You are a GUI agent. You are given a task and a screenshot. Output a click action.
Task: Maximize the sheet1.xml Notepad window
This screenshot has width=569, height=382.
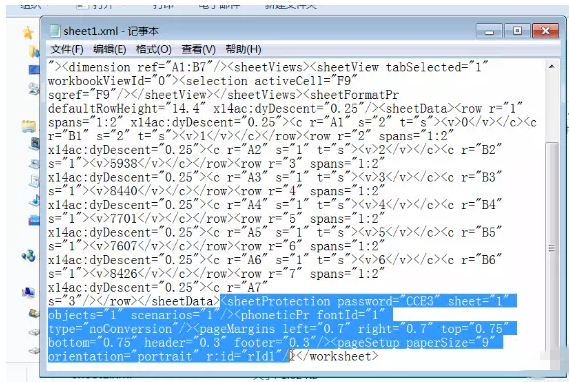(x=517, y=31)
